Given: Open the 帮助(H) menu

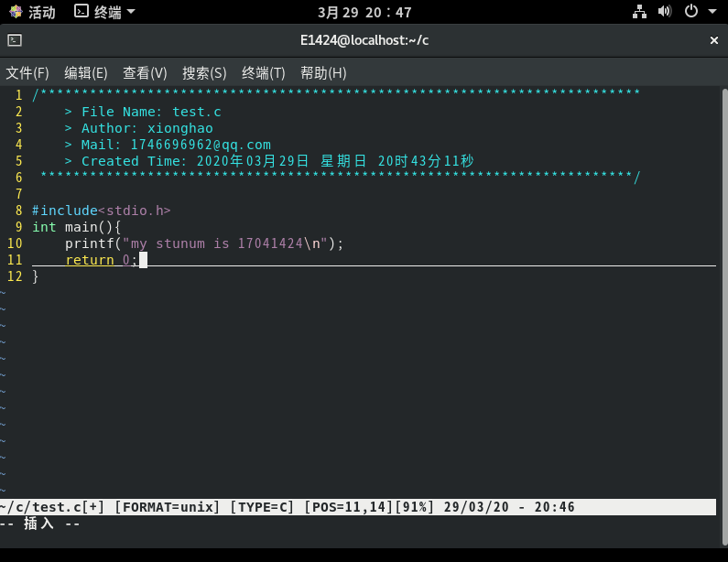Looking at the screenshot, I should click(323, 73).
